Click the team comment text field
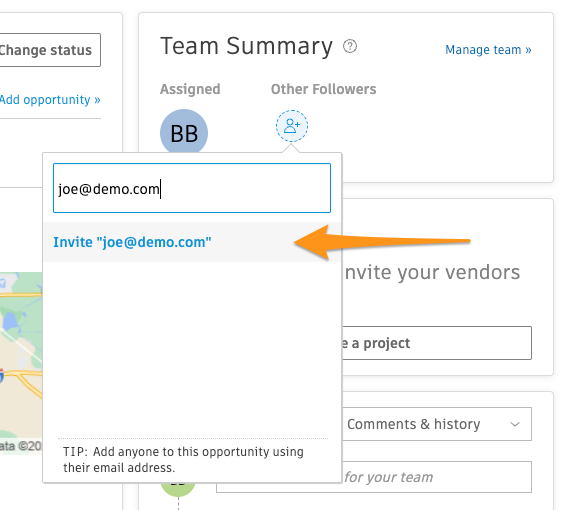 436,477
